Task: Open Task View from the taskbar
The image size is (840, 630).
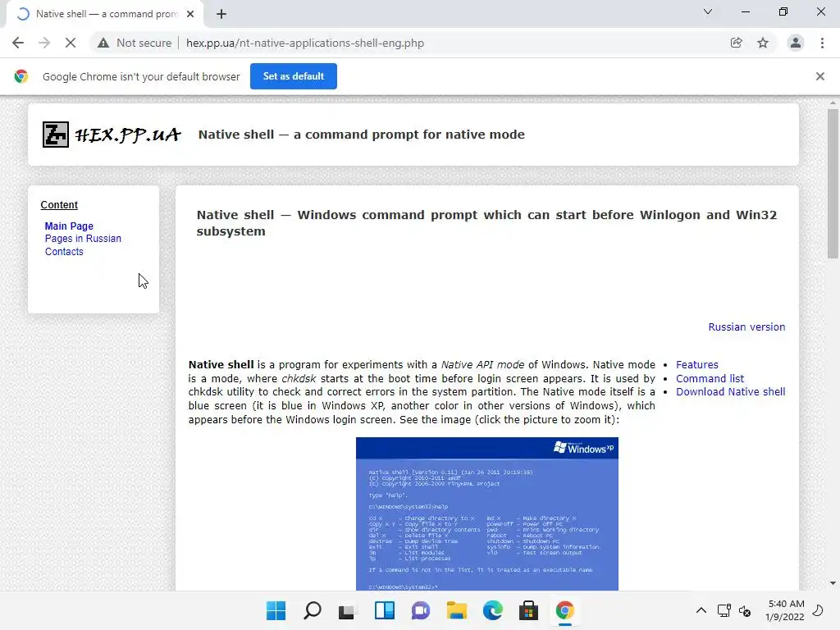Action: (x=347, y=610)
